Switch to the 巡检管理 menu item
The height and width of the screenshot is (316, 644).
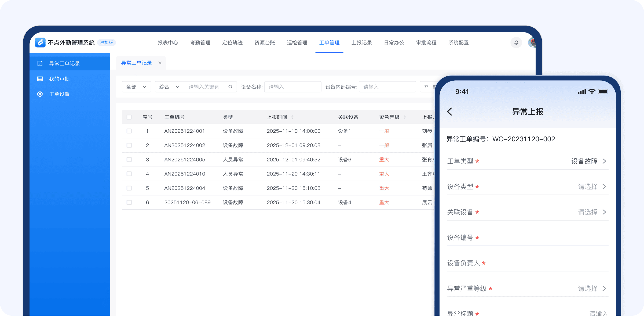[297, 42]
